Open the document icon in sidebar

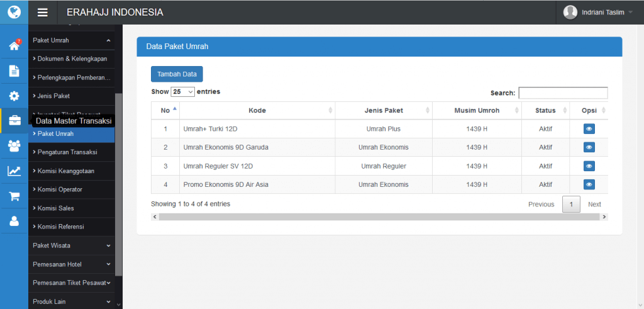click(x=14, y=71)
